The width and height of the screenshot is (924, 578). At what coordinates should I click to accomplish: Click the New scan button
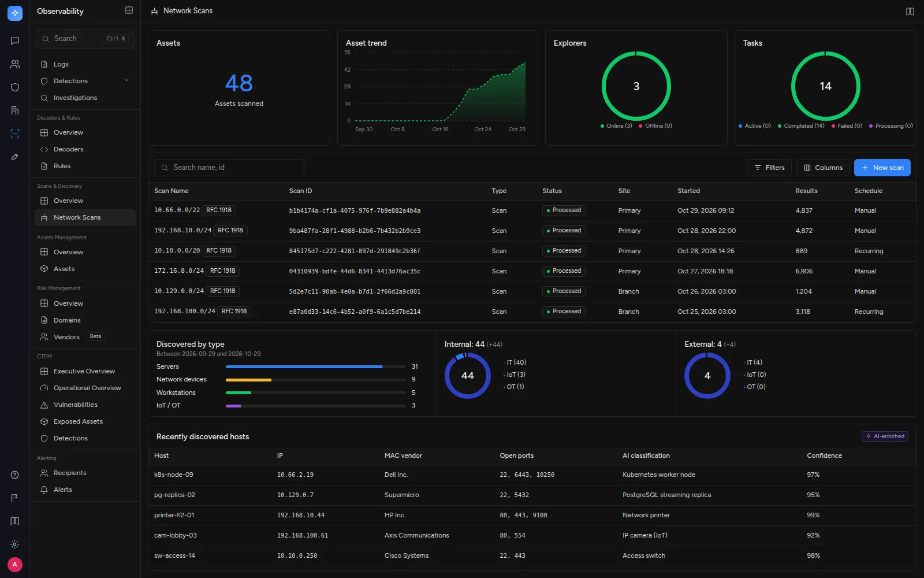click(x=882, y=168)
